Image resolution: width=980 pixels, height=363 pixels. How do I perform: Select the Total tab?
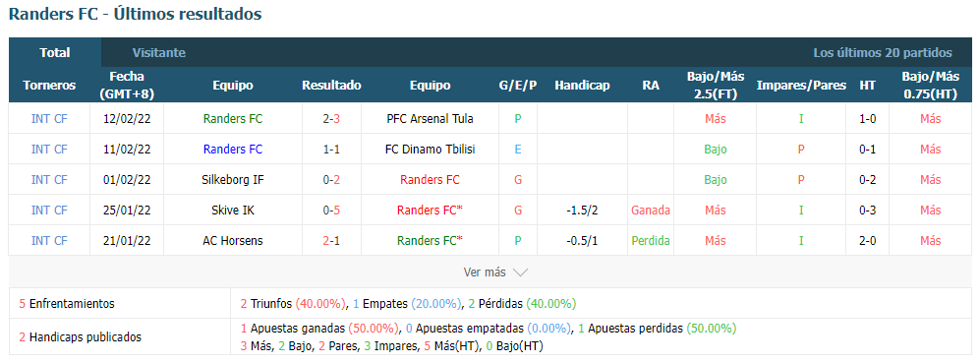click(55, 52)
